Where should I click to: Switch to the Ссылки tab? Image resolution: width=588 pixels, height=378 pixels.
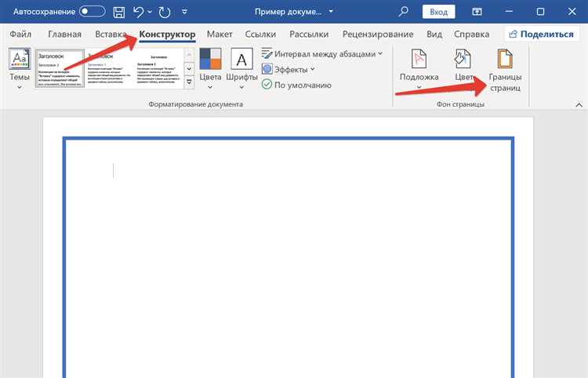(260, 35)
